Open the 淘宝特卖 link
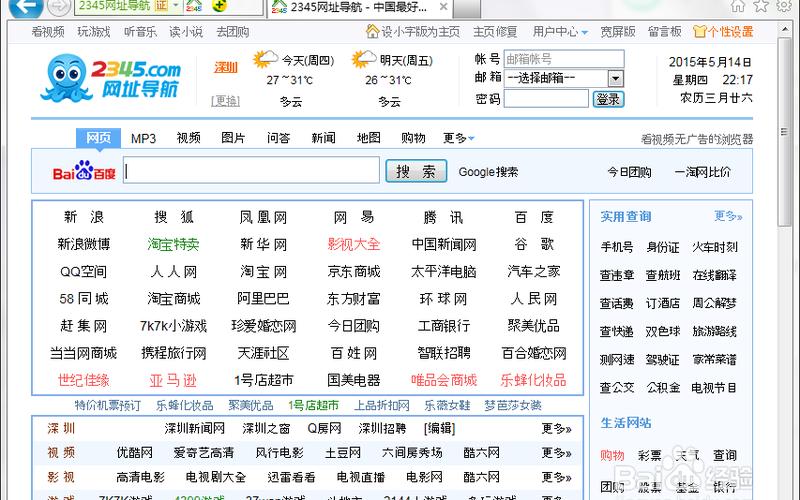 tap(173, 244)
